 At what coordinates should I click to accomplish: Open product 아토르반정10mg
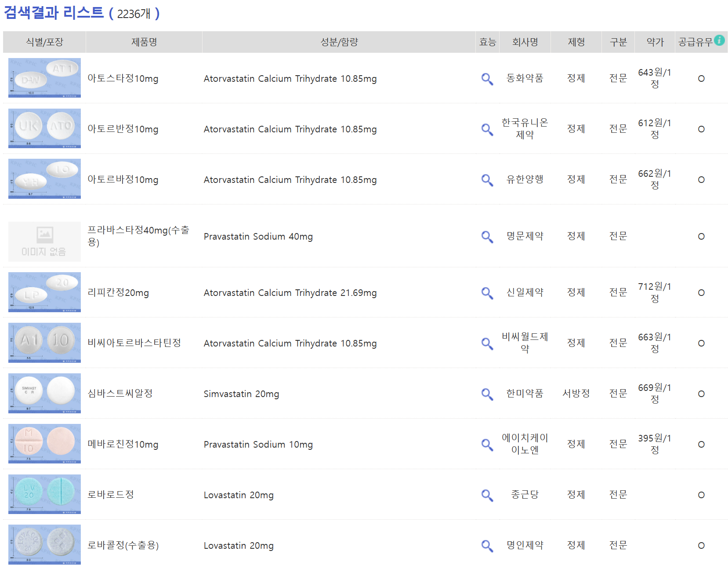coord(123,129)
